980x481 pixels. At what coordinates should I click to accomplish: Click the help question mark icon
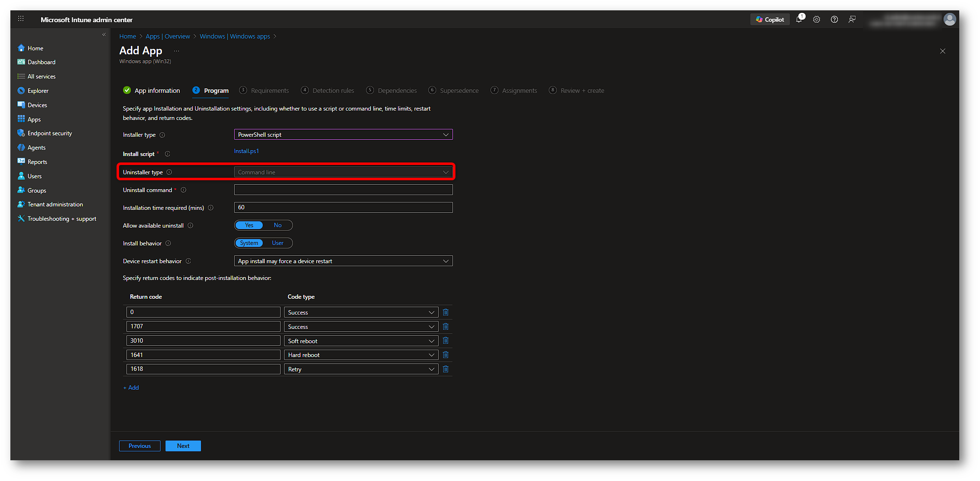click(834, 20)
